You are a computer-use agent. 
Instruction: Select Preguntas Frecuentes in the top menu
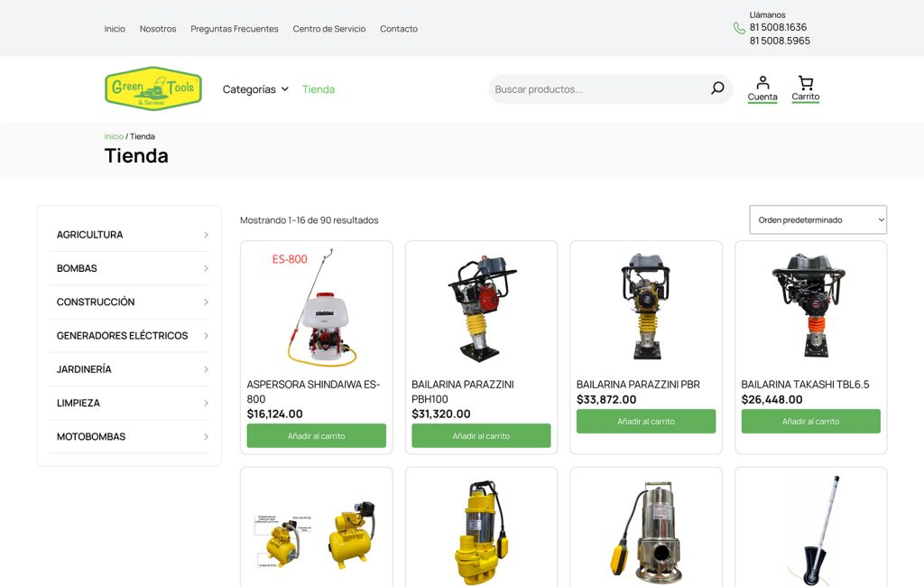point(233,28)
